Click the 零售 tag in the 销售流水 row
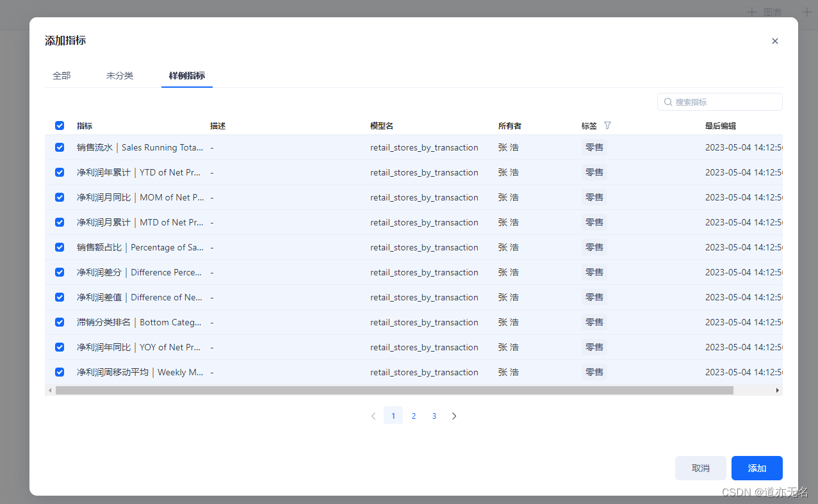818x504 pixels. tap(594, 147)
